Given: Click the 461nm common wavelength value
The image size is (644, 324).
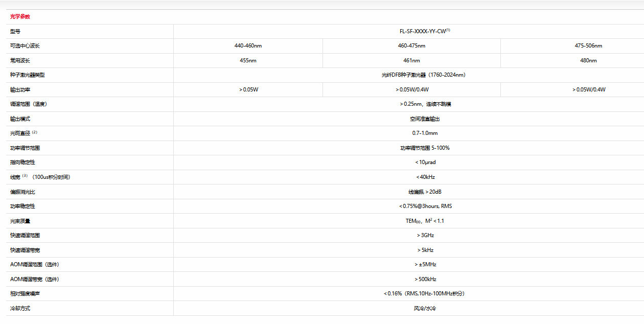Looking at the screenshot, I should pos(411,60).
